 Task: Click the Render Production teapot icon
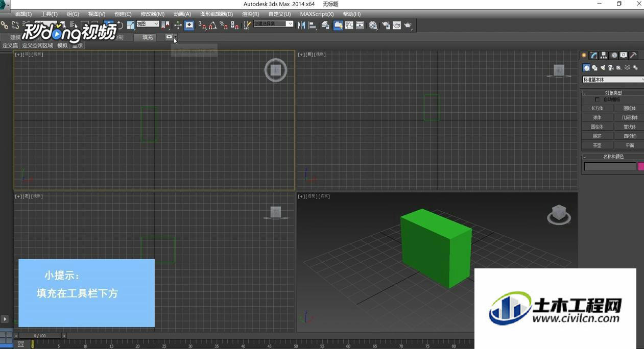408,25
